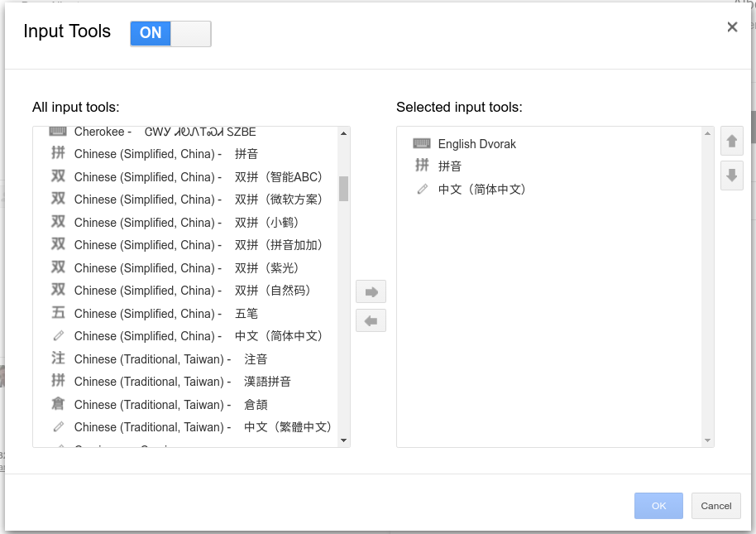Viewport: 756px width, 534px height.
Task: Select 双拼（微软方案） input tool
Action: click(278, 200)
